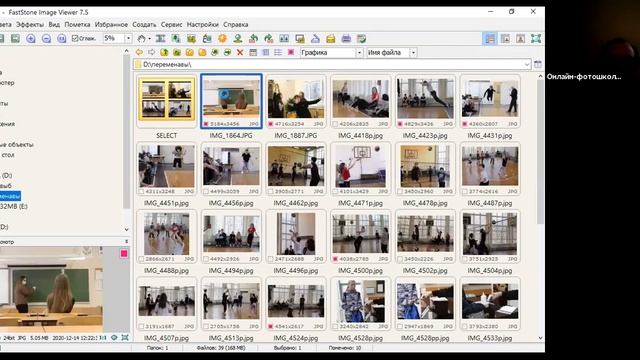Open the Эффекты menu
The image size is (640, 360).
30,24
